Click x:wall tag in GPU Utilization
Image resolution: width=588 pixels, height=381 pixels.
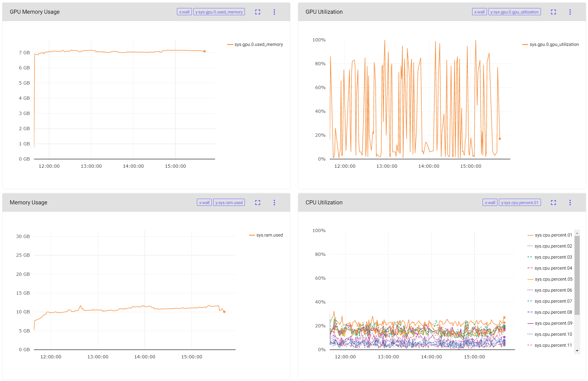pyautogui.click(x=480, y=12)
